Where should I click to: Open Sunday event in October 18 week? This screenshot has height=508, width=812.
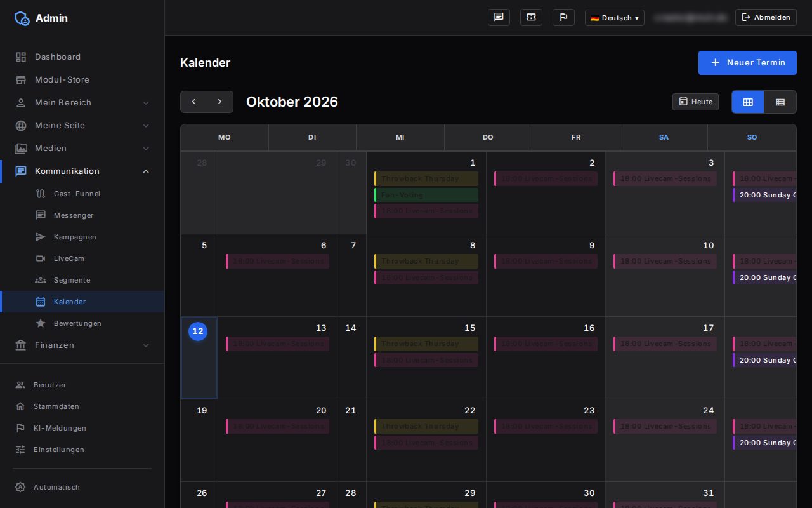click(x=764, y=360)
